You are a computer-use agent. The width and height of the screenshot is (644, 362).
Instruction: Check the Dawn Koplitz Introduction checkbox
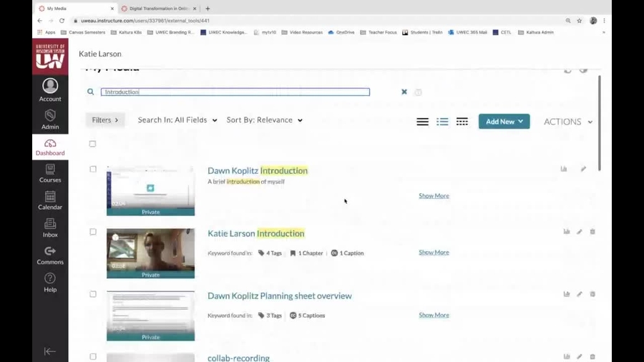coord(92,170)
